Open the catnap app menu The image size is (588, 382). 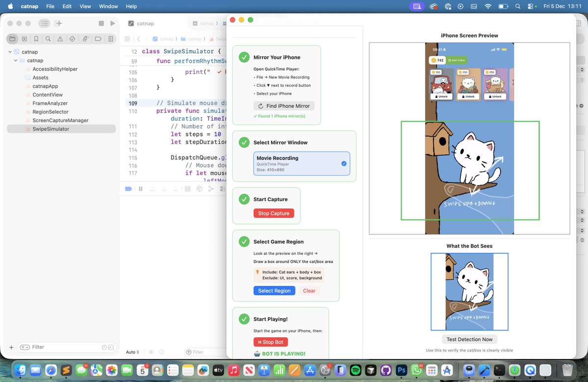[29, 6]
